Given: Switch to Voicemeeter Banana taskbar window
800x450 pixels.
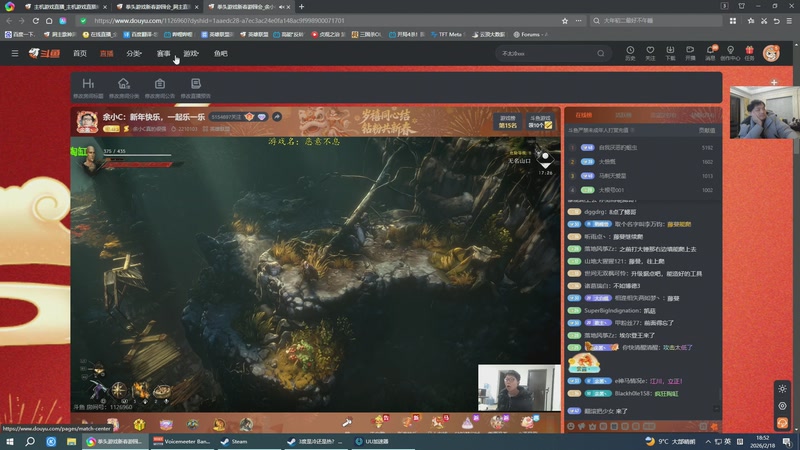Looking at the screenshot, I should point(182,441).
